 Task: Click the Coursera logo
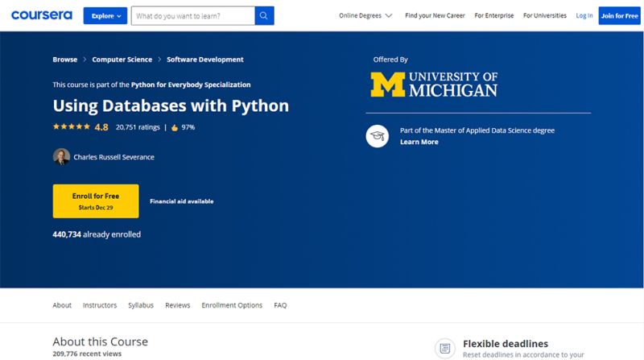coord(42,15)
